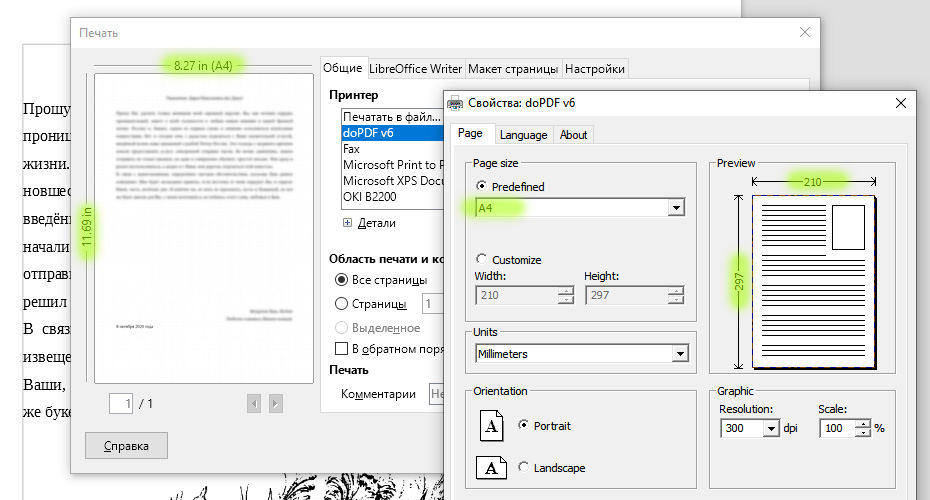The image size is (930, 500).
Task: Open the Millimeters units dropdown
Action: pyautogui.click(x=680, y=354)
